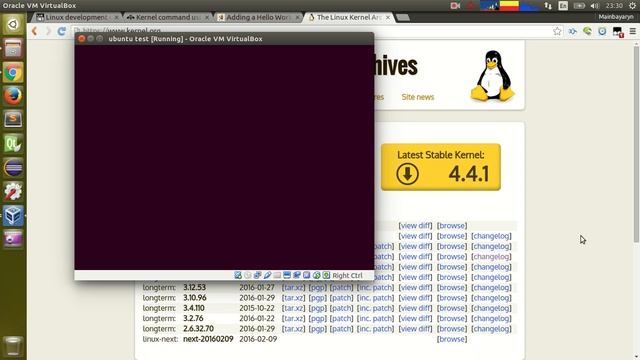Click the Chrome extension icon with red badge
Viewport: 640px width, 360px height.
[x=617, y=31]
